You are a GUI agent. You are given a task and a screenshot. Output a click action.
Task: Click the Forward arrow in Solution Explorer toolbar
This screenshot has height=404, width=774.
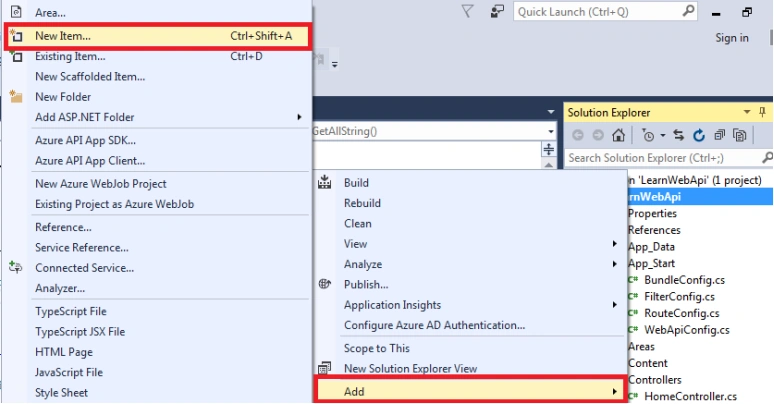598,135
